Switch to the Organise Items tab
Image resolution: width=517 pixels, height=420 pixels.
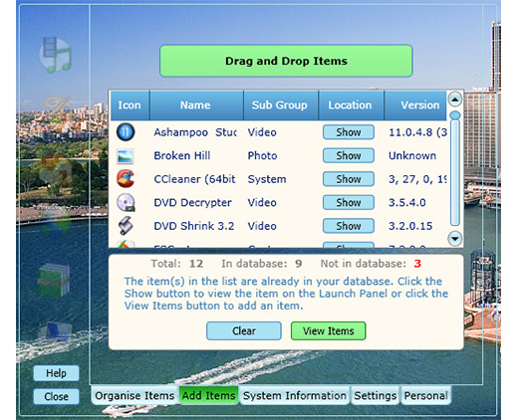point(134,395)
